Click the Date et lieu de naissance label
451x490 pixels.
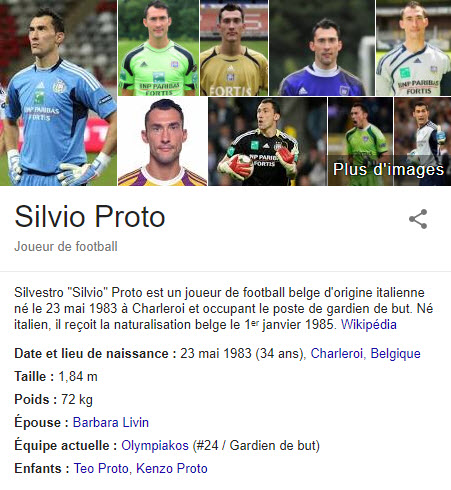pyautogui.click(x=95, y=353)
